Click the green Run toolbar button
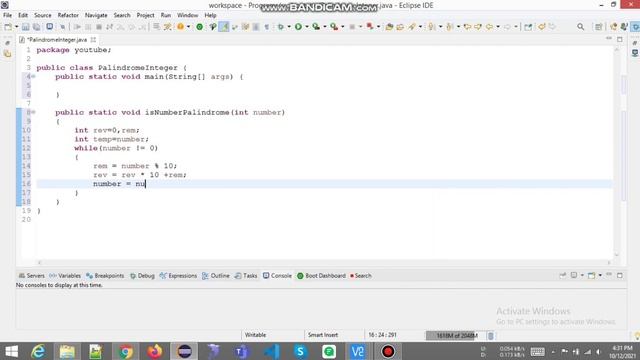Image resolution: width=640 pixels, height=360 pixels. point(298,27)
